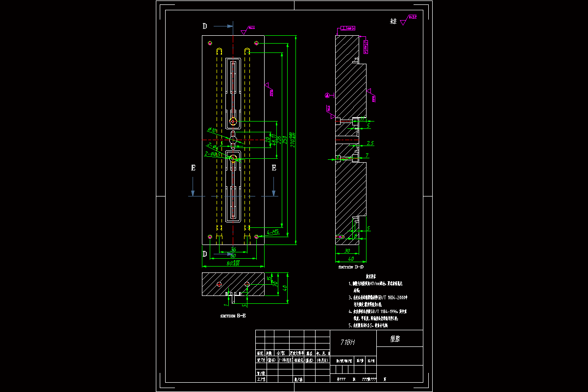Select the '2-Ø3.5' hole callout text

coord(213,154)
